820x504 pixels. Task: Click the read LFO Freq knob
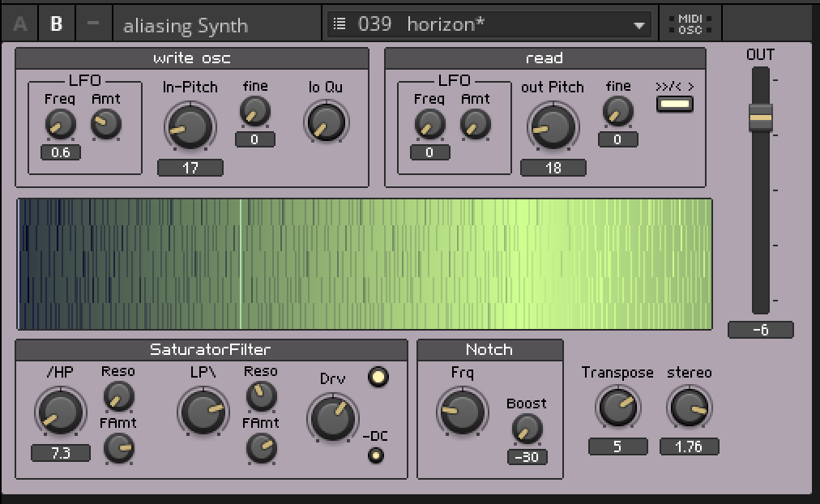[x=429, y=125]
